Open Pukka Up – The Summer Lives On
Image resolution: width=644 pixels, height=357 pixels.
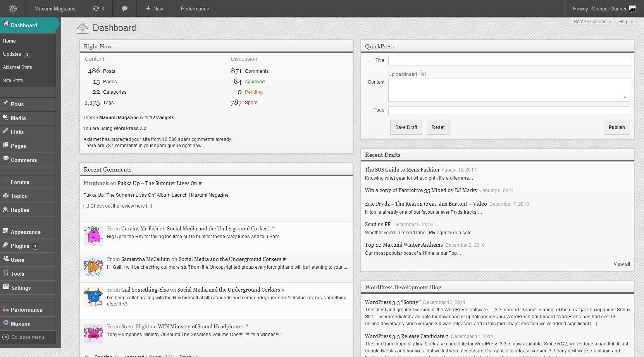pyautogui.click(x=157, y=183)
